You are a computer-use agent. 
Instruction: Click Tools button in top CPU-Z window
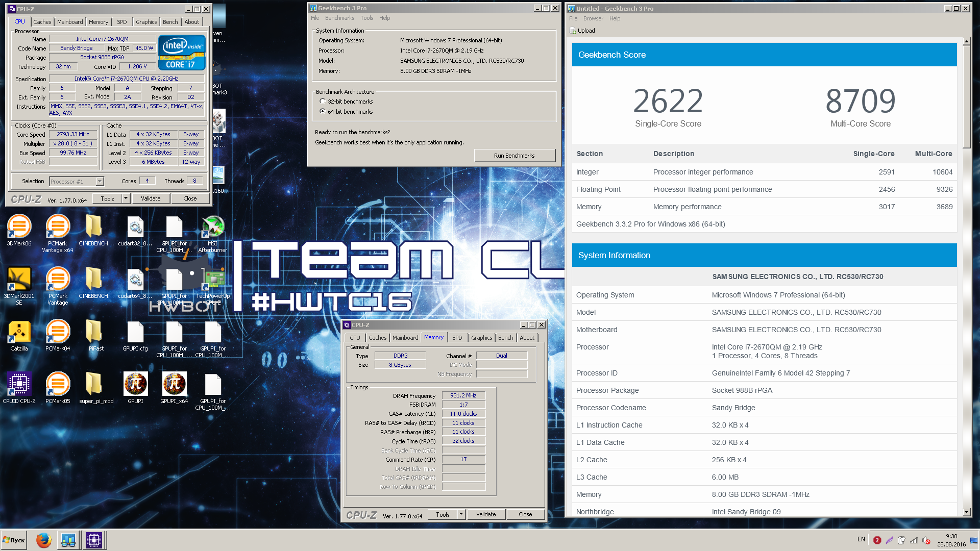pyautogui.click(x=107, y=198)
